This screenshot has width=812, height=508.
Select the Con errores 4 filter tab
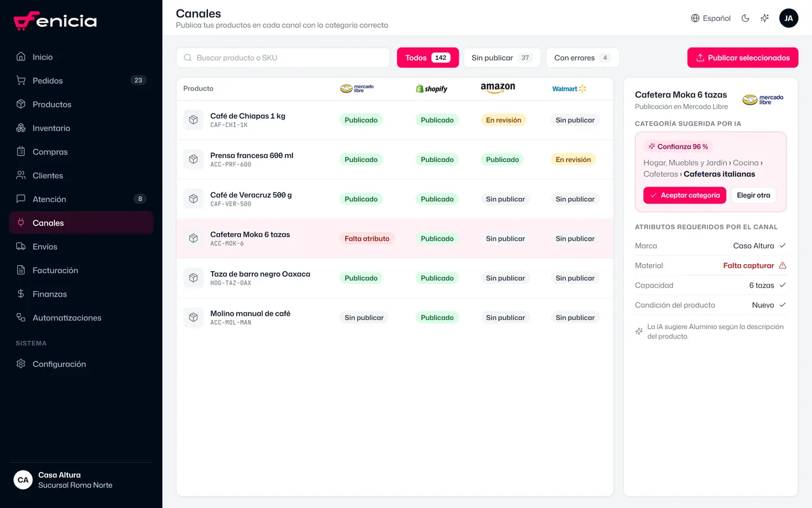point(582,58)
